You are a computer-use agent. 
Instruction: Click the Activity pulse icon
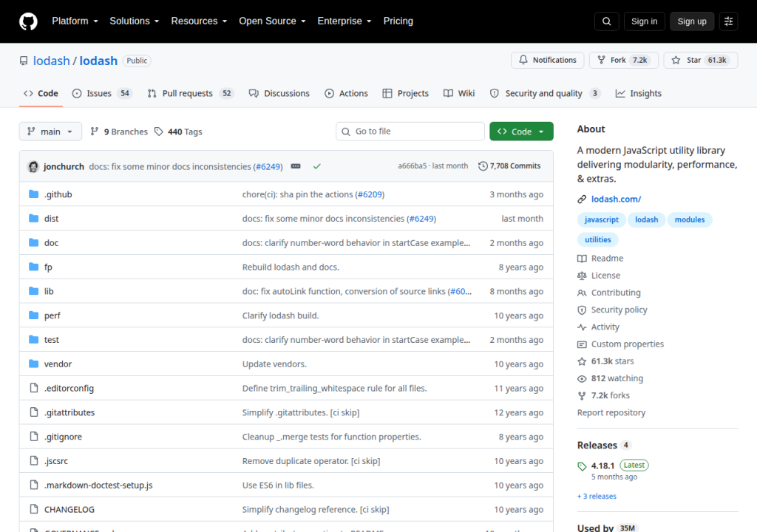coord(582,327)
